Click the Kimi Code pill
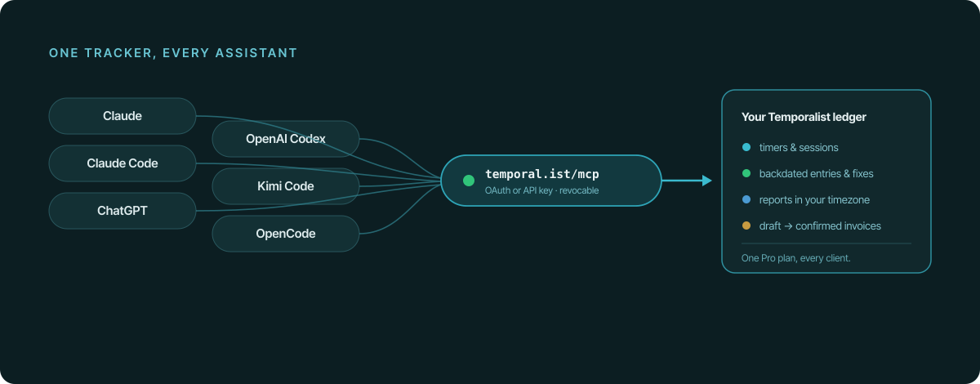 (x=286, y=186)
